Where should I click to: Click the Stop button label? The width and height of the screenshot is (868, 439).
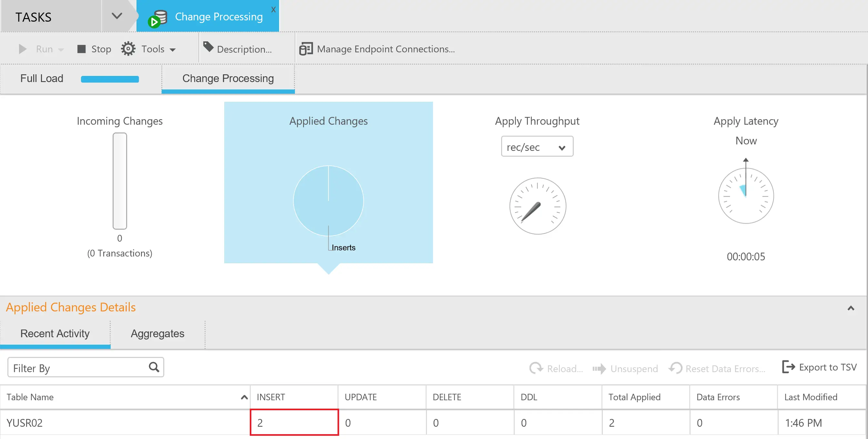click(x=101, y=49)
